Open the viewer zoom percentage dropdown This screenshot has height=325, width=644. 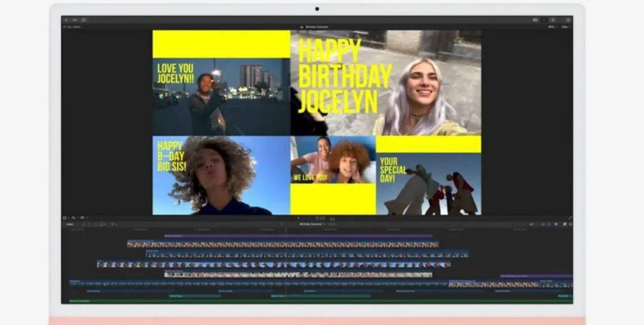pos(551,27)
